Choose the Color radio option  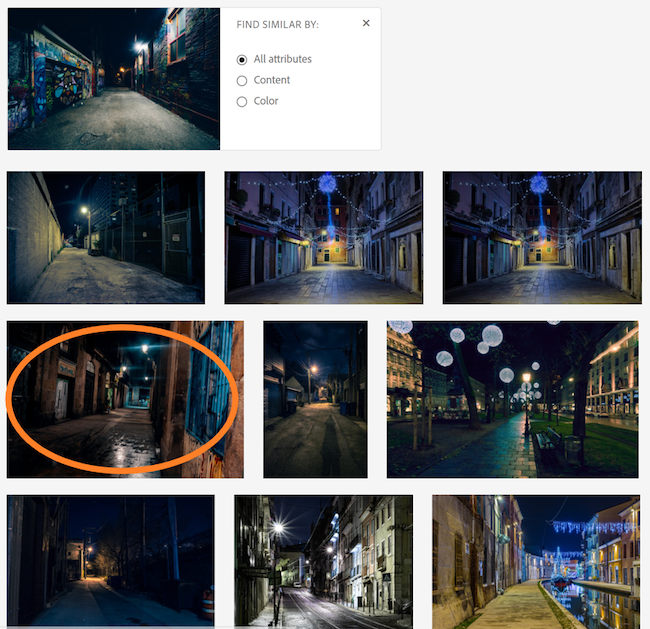pos(242,102)
